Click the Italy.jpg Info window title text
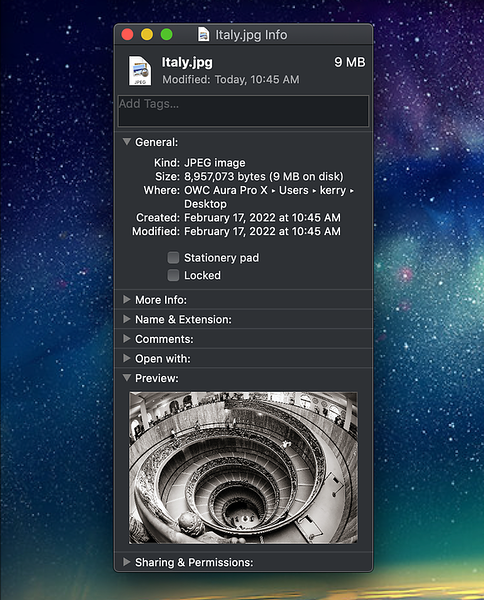 (x=251, y=35)
